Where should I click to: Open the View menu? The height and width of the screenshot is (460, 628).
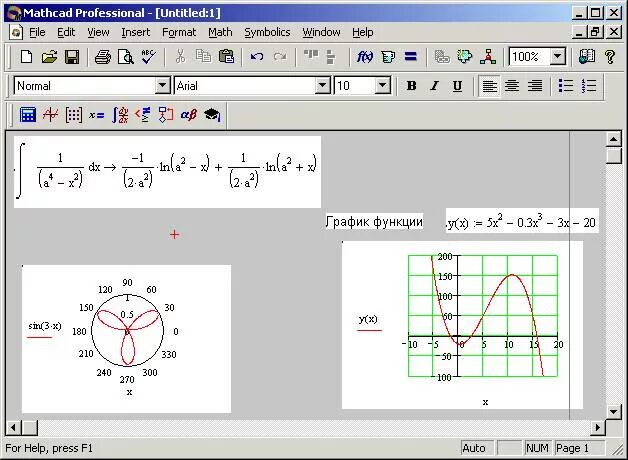coord(98,32)
